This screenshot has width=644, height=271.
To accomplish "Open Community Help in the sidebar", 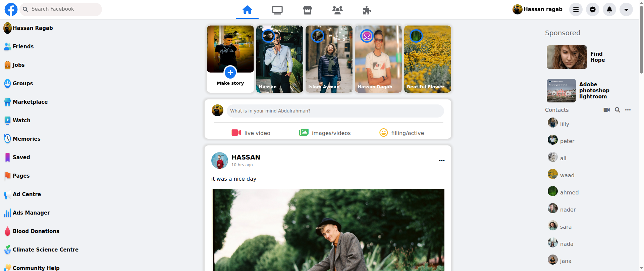I will [32, 268].
